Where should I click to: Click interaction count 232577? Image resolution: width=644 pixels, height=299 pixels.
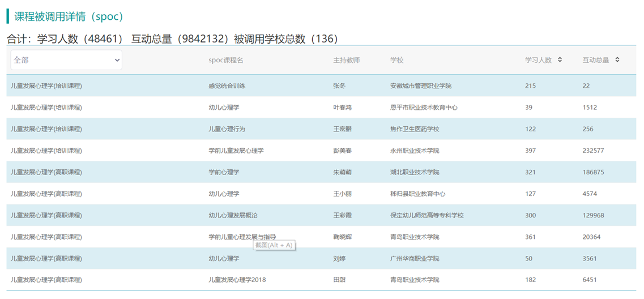pyautogui.click(x=593, y=151)
